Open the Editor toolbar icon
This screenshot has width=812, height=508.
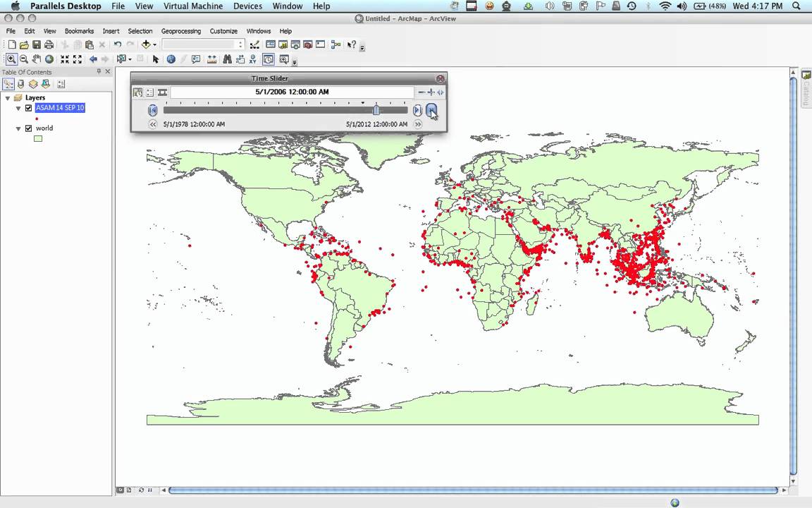[254, 44]
